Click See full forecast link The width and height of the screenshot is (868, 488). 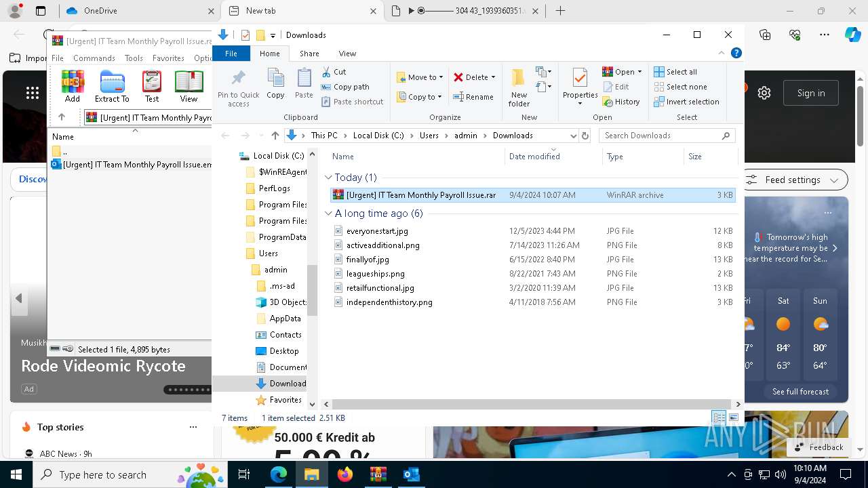(800, 392)
